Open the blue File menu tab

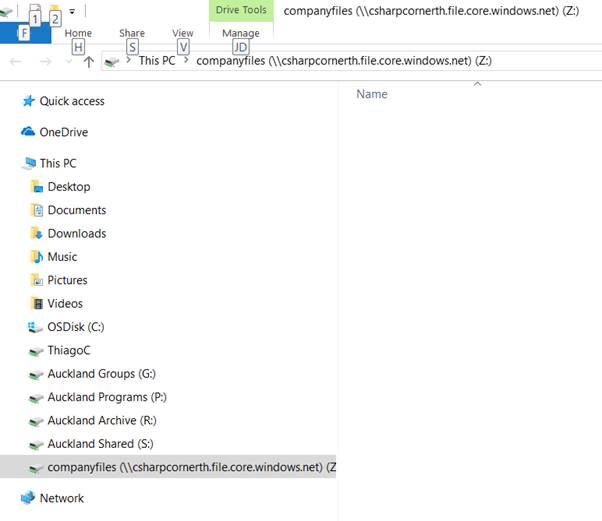[x=25, y=33]
